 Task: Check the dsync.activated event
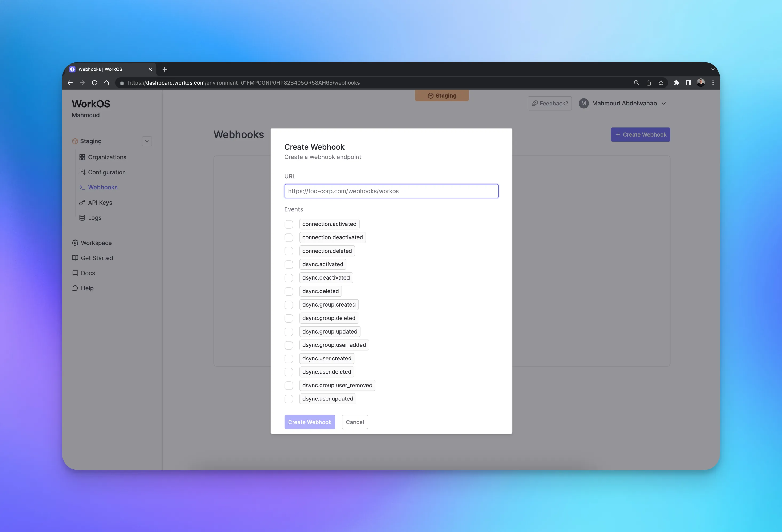pyautogui.click(x=288, y=265)
